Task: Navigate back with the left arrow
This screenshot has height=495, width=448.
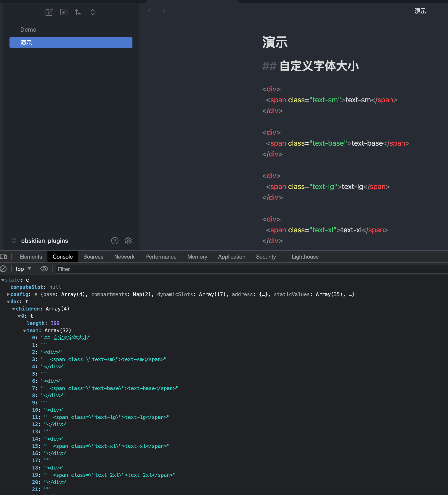Action: tap(150, 11)
